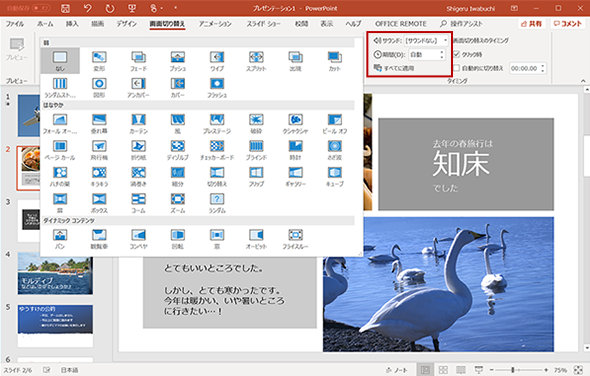This screenshot has height=376, width=590.
Task: Click すべてに適用 (Apply To All)
Action: (394, 68)
